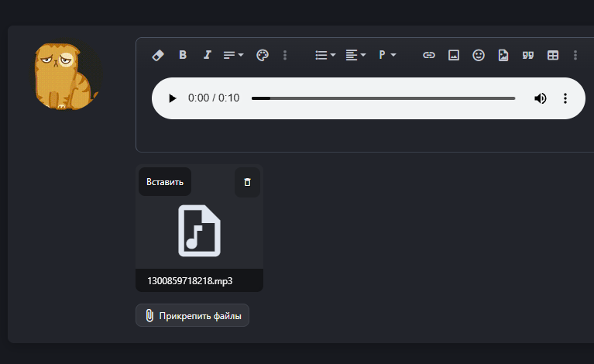Expand the list options dropdown
Screen dimensions: 594x364
[x=325, y=55]
